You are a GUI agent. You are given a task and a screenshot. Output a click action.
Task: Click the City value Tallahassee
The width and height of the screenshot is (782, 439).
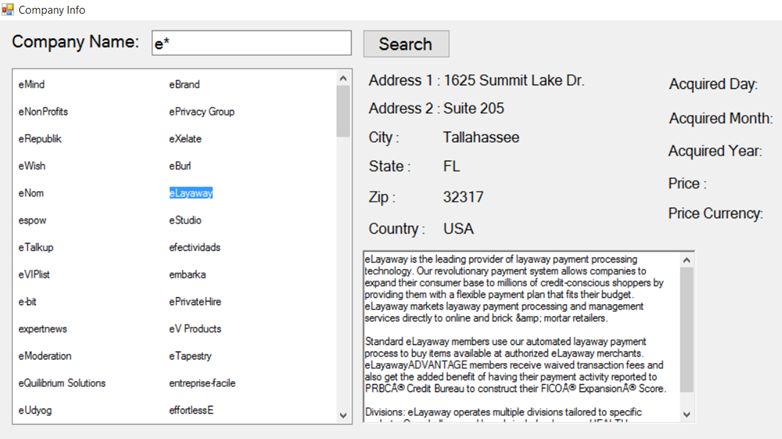click(481, 137)
